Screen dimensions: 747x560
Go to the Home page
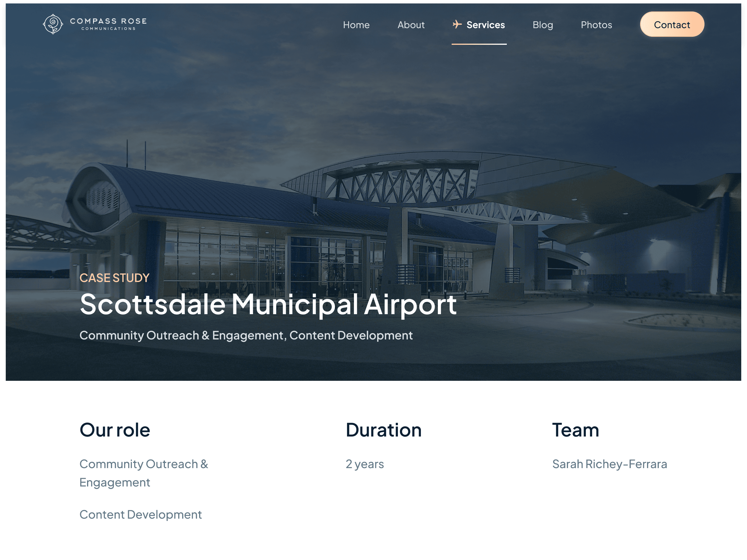click(x=356, y=25)
